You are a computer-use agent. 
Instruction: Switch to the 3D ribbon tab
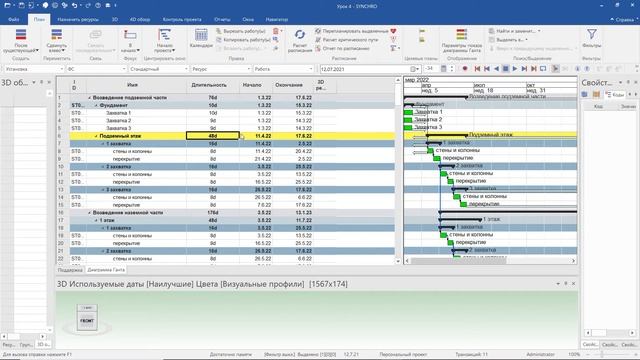[115, 19]
